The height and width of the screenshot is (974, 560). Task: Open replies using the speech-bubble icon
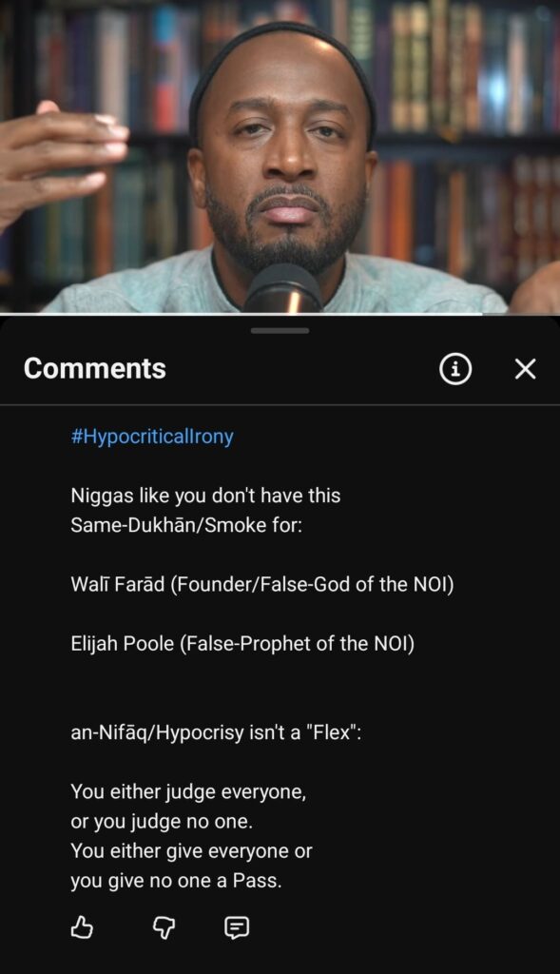pyautogui.click(x=237, y=928)
